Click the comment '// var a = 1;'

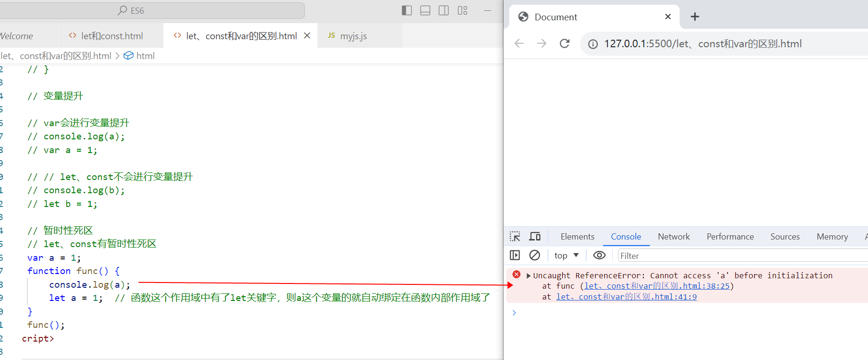click(62, 150)
